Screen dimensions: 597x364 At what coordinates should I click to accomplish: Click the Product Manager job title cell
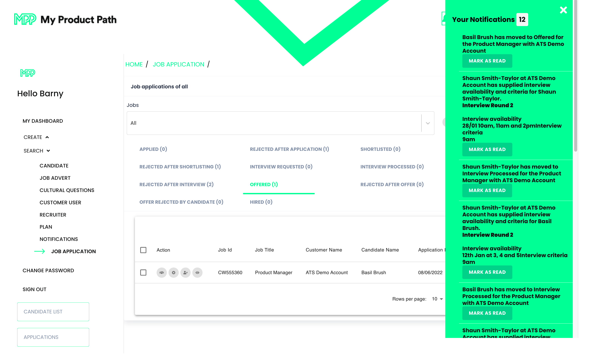click(274, 272)
